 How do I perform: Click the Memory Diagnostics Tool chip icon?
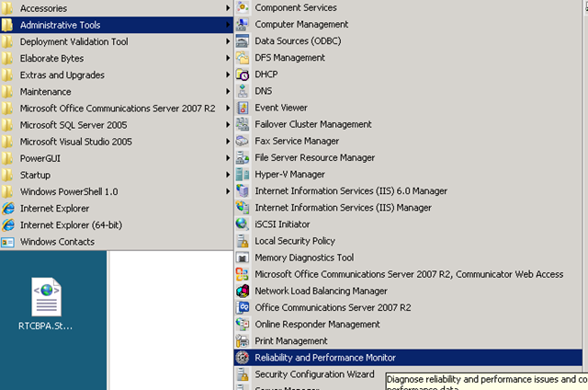pyautogui.click(x=243, y=258)
